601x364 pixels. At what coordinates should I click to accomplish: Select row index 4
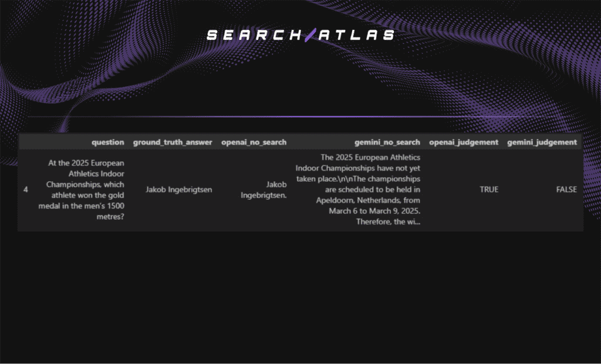(x=25, y=190)
